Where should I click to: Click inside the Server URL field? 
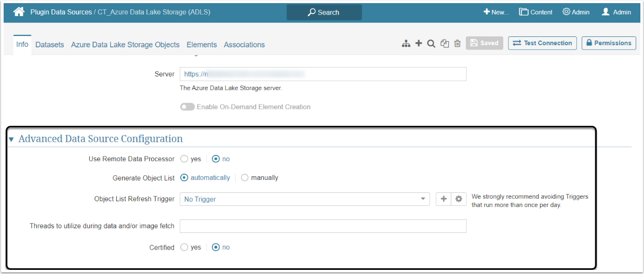(x=323, y=74)
